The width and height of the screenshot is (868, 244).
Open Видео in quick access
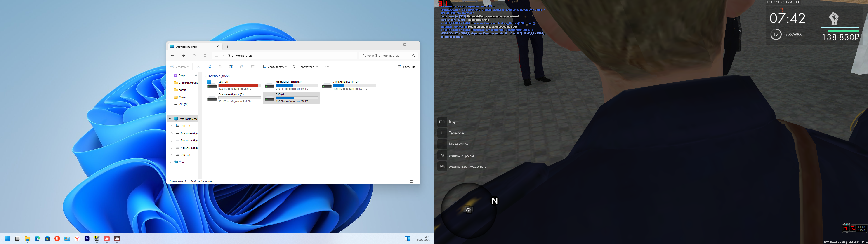(182, 75)
